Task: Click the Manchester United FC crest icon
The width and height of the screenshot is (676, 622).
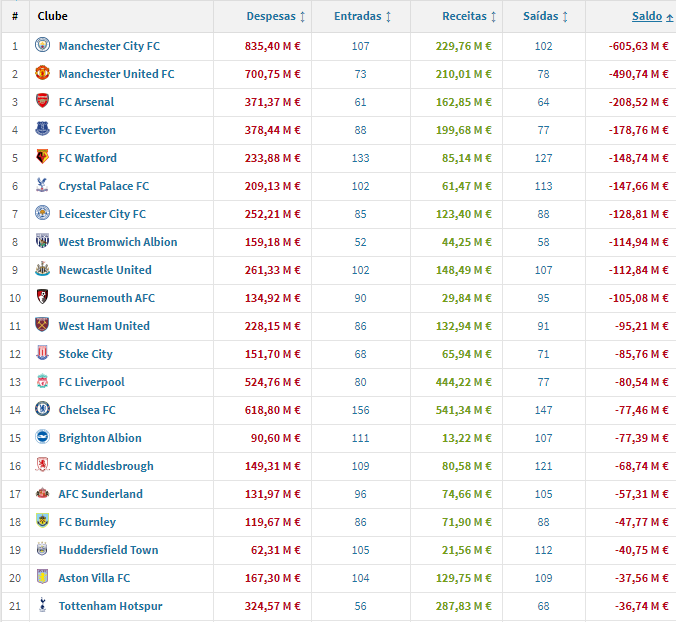Action: [x=42, y=74]
